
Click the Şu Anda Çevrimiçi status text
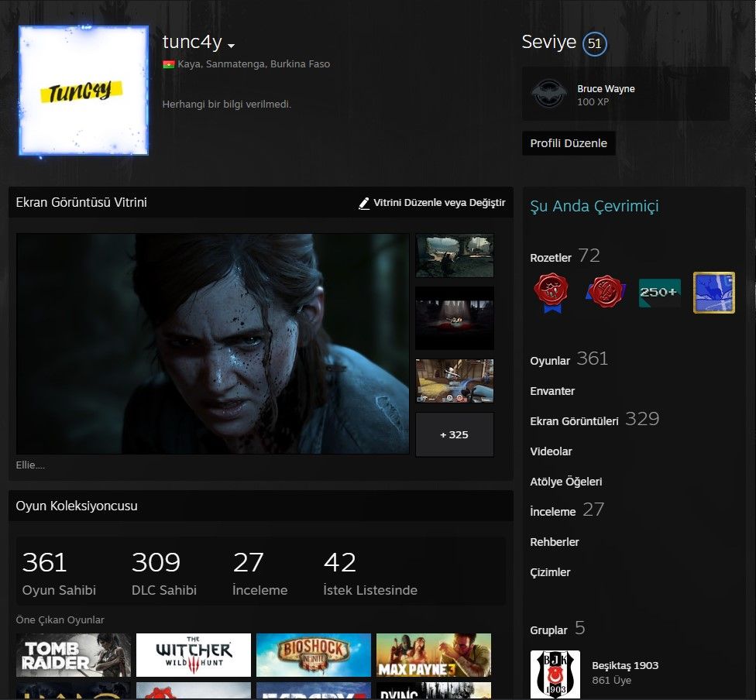coord(594,206)
